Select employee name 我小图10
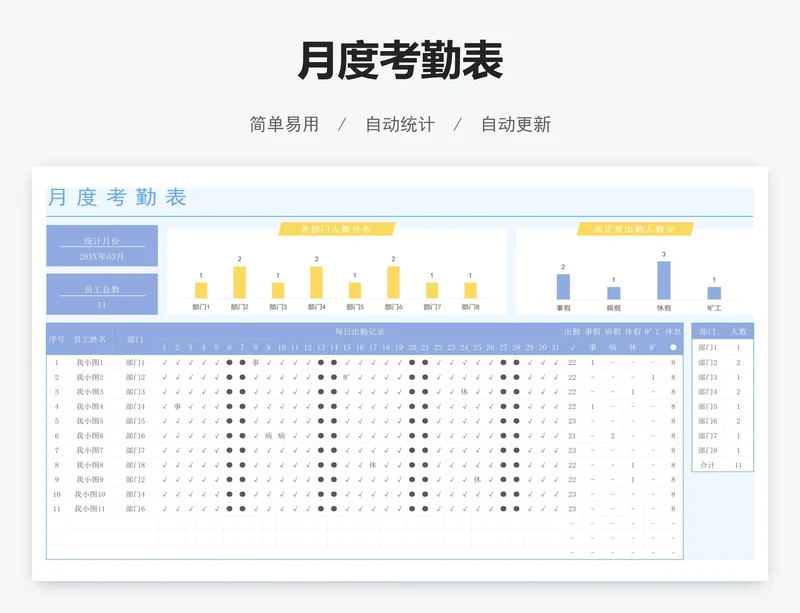800x613 pixels. pos(90,494)
